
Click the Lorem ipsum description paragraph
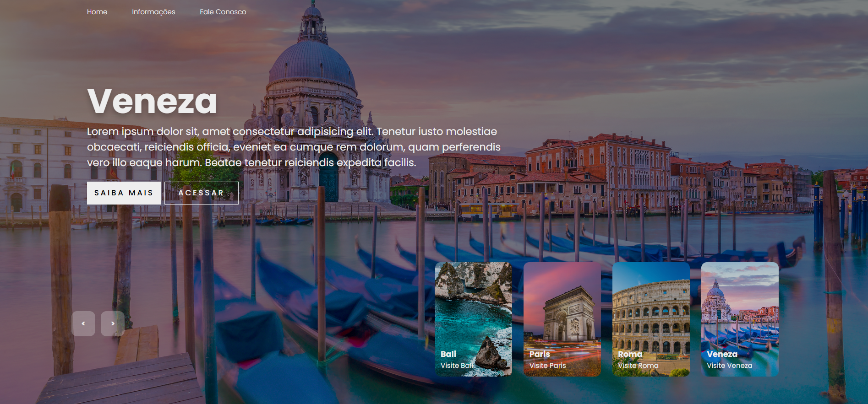coord(293,147)
